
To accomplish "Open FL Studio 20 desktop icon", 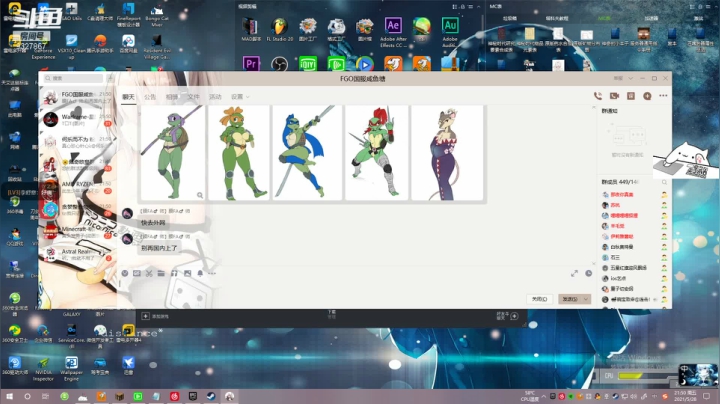I will 279,29.
